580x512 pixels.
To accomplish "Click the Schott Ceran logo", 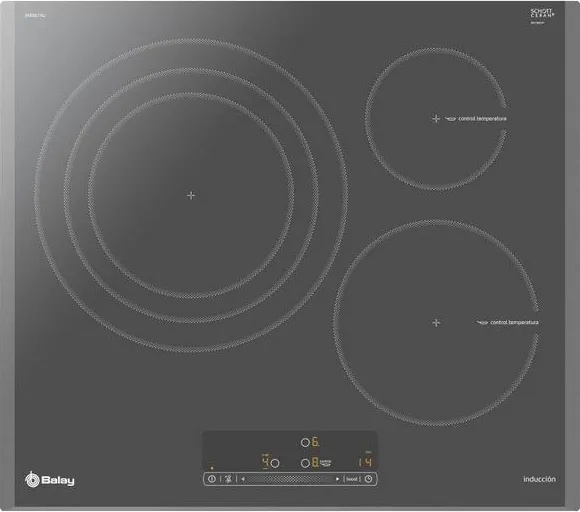I will 542,14.
